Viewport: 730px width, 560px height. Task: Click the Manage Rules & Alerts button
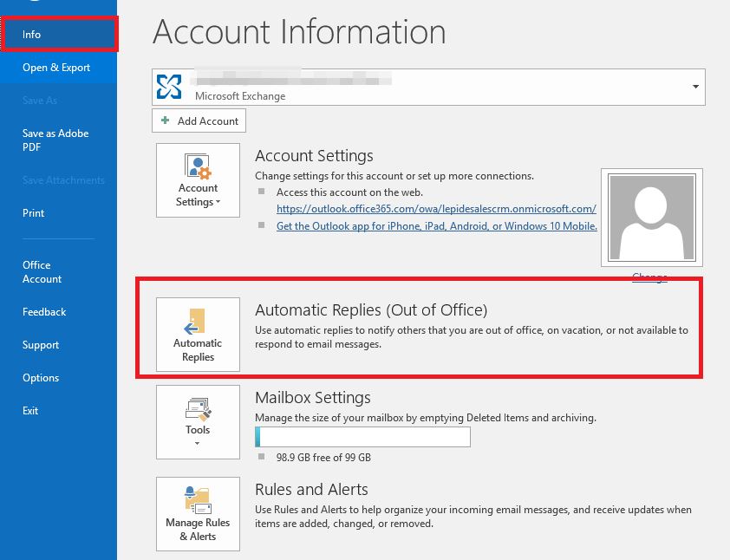point(198,514)
